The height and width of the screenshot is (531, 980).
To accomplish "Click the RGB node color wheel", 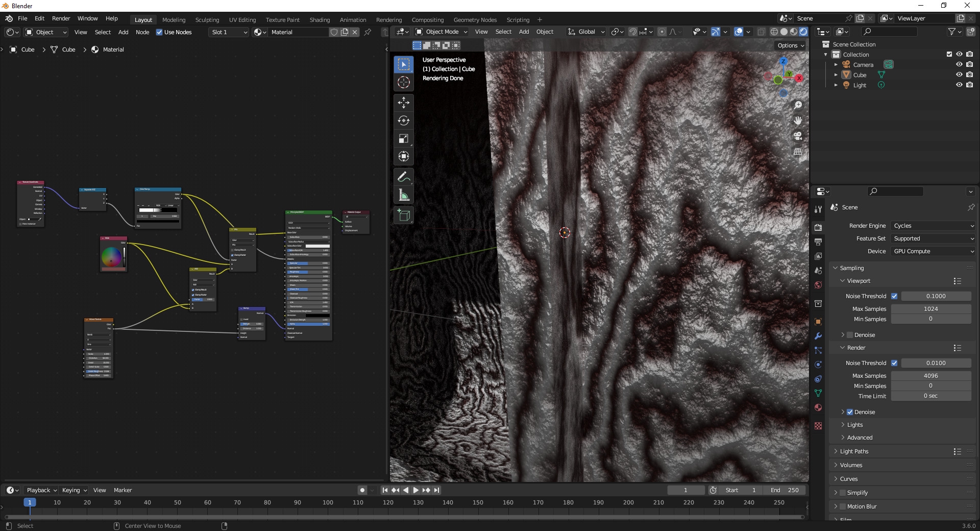I will tap(111, 257).
